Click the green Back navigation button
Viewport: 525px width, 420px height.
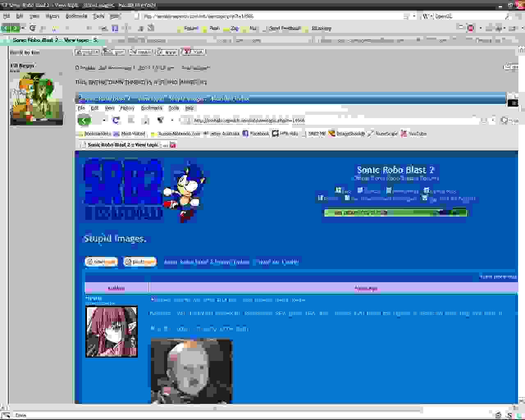(5, 28)
